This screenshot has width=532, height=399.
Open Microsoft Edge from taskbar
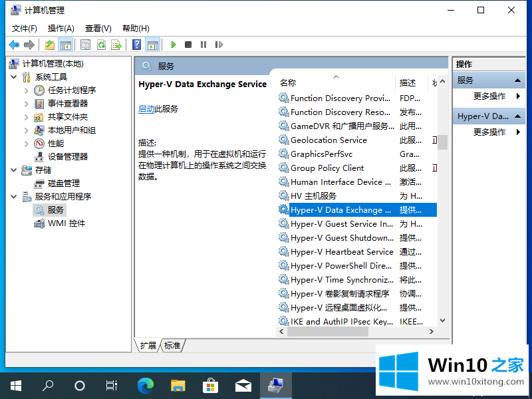146,386
